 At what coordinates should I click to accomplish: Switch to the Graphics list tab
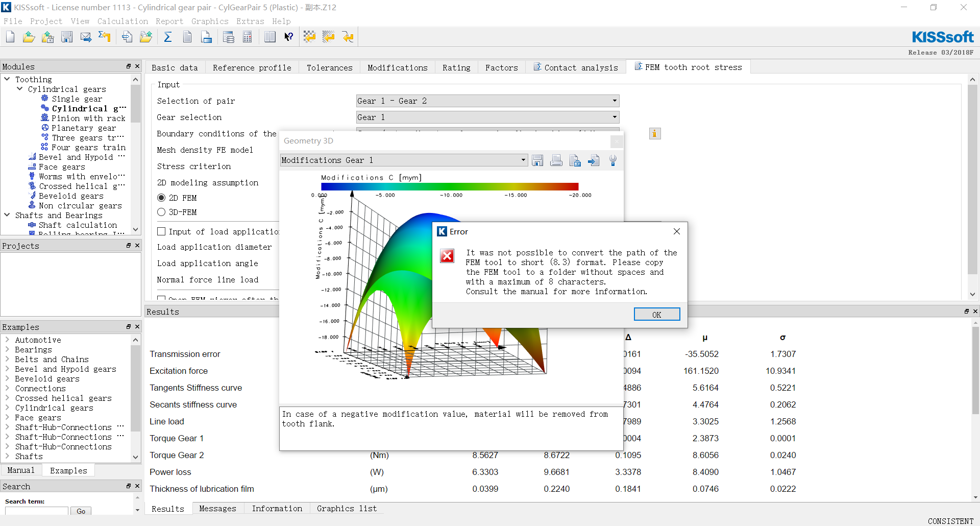tap(347, 509)
